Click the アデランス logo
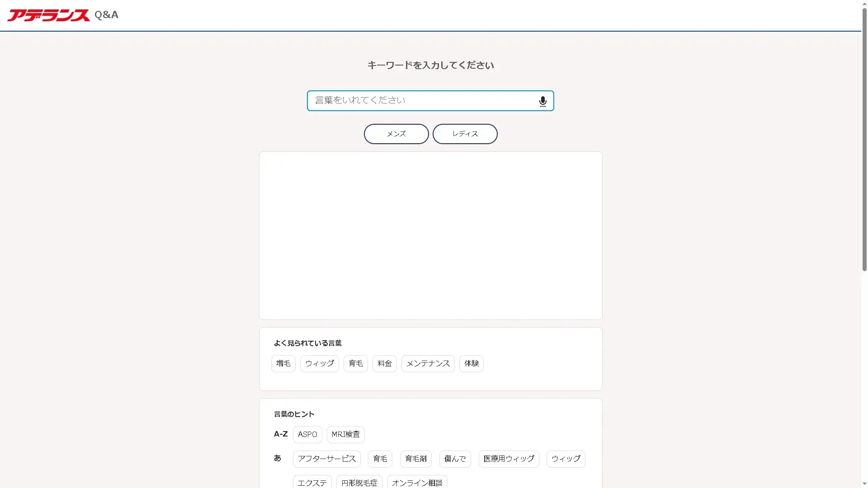Screen dimensions: 868x488 [x=48, y=15]
